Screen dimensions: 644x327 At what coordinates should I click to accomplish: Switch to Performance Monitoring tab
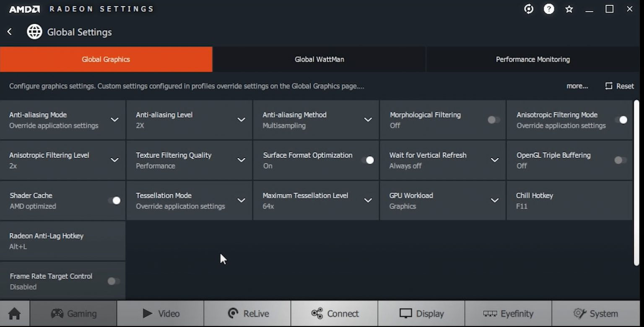(x=532, y=59)
